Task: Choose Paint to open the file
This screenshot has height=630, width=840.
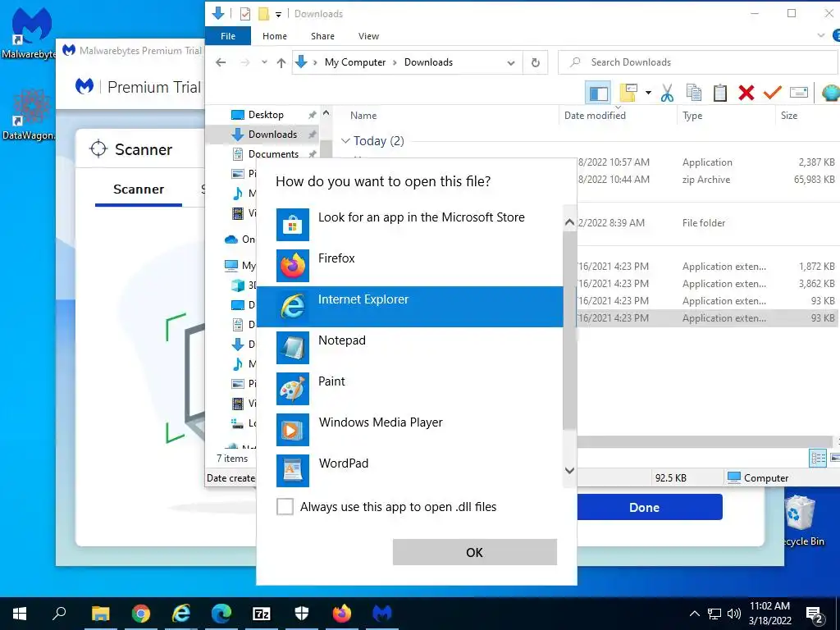Action: [410, 388]
